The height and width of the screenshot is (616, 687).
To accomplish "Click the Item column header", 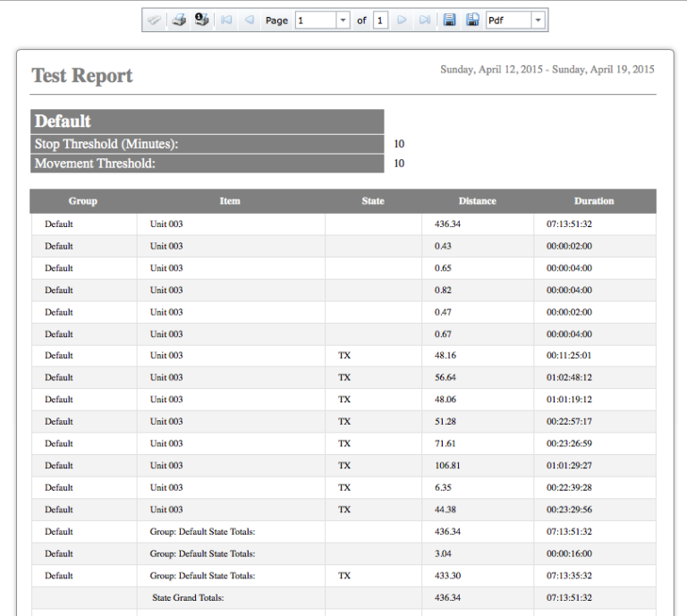I will (230, 201).
